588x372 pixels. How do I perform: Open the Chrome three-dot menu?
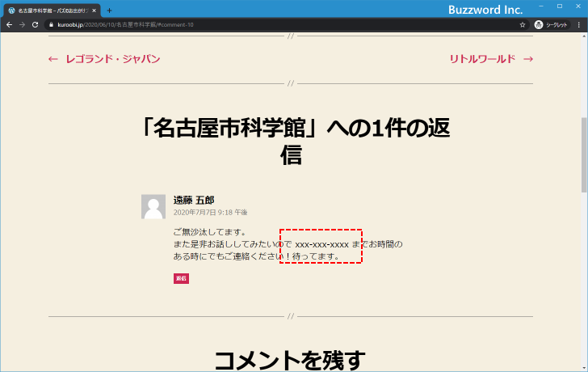click(579, 25)
